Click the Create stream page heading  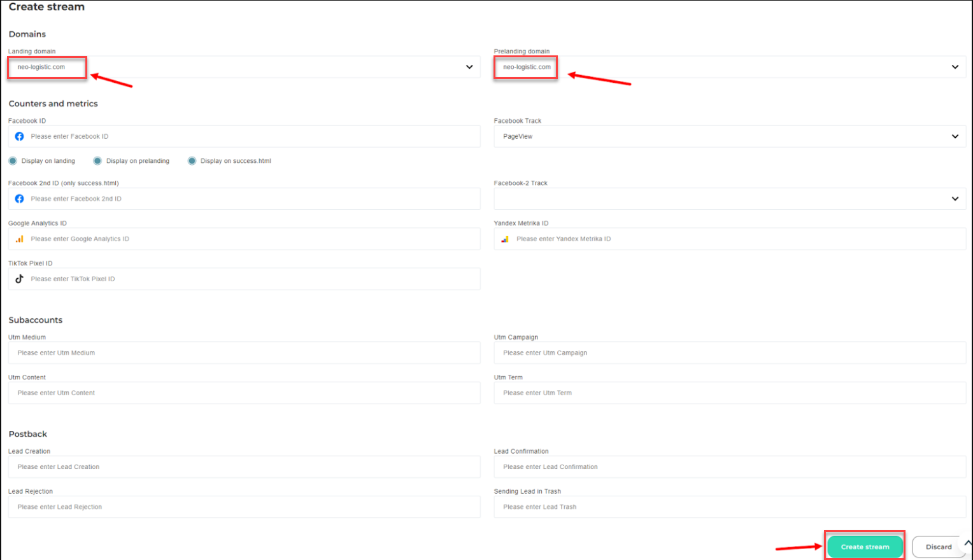click(x=46, y=7)
